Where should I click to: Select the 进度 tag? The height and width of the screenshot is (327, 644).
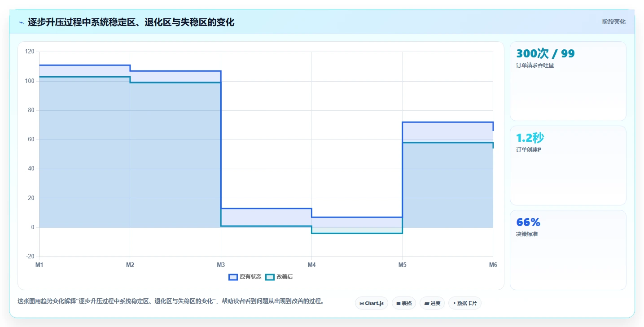432,303
